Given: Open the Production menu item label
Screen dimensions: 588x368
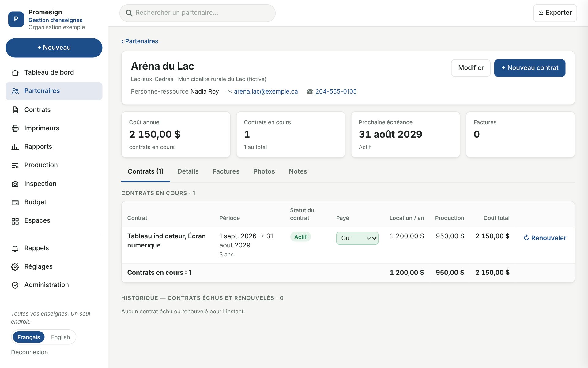Looking at the screenshot, I should [x=41, y=165].
